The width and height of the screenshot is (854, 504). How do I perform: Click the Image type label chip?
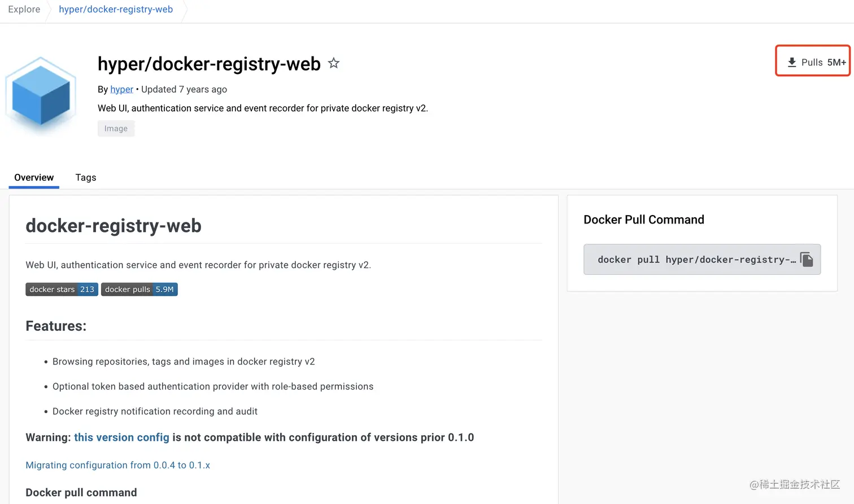(x=116, y=129)
